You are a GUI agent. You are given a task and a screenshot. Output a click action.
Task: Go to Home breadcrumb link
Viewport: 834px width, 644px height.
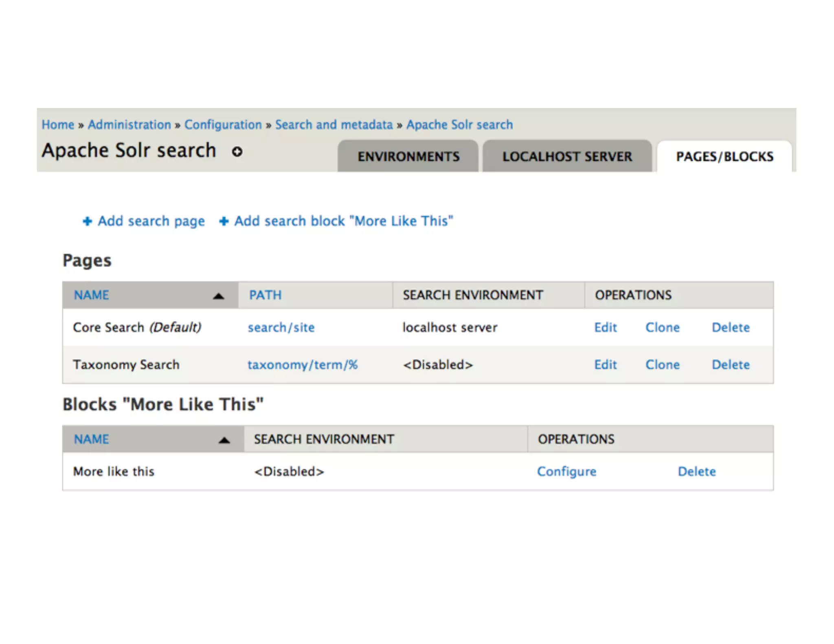(58, 125)
